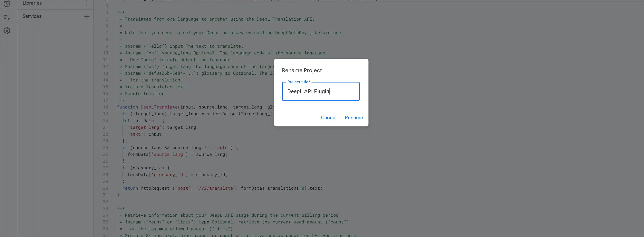Dismiss the dialog with Cancel
644x237 pixels.
[x=328, y=117]
